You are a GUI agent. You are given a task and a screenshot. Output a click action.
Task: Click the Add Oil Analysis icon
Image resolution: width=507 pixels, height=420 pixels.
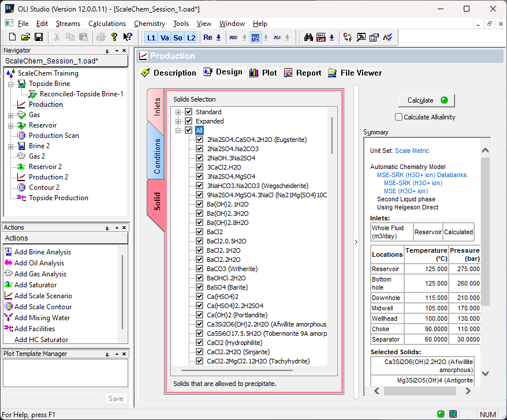pyautogui.click(x=9, y=262)
